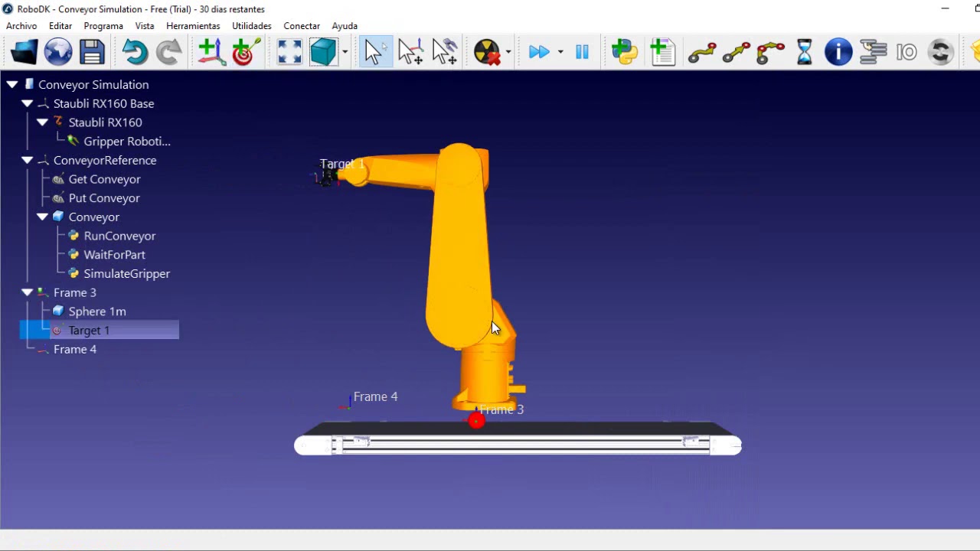Collapse the Frame 3 tree node

click(x=28, y=292)
